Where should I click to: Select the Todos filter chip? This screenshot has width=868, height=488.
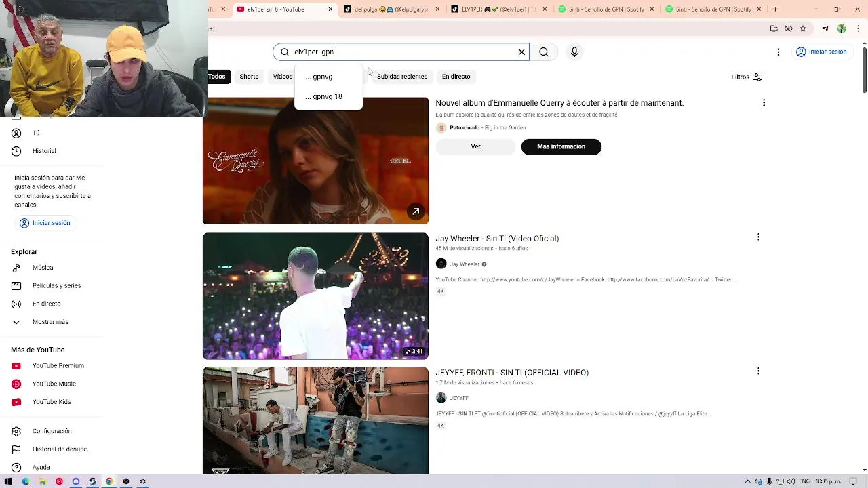[217, 76]
